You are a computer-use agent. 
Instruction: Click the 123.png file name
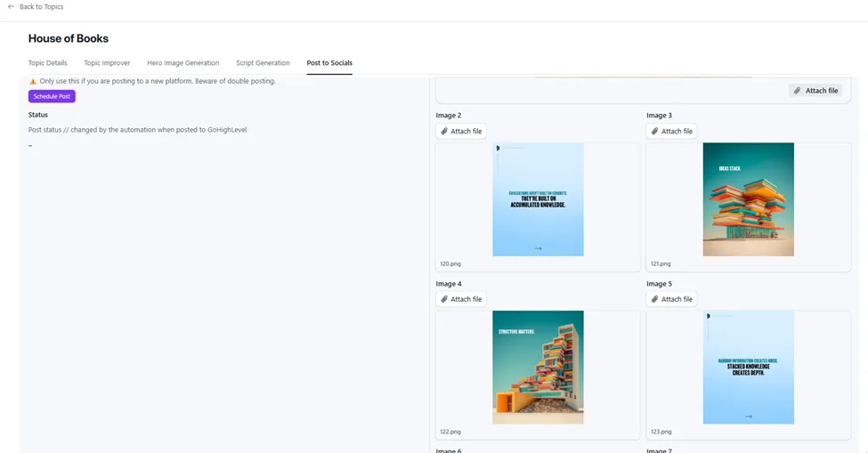point(661,432)
